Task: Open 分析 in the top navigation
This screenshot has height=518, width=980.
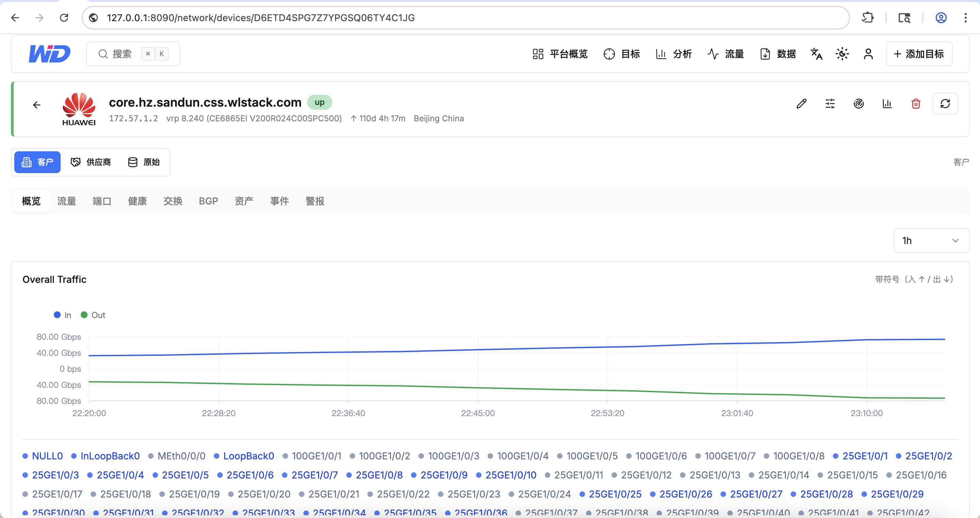Action: click(x=674, y=54)
